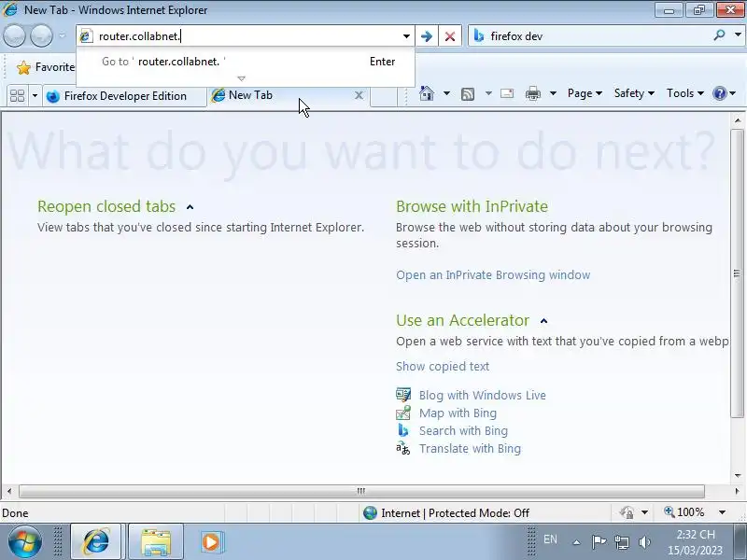Open the Favorites star button
The width and height of the screenshot is (747, 560).
45,67
